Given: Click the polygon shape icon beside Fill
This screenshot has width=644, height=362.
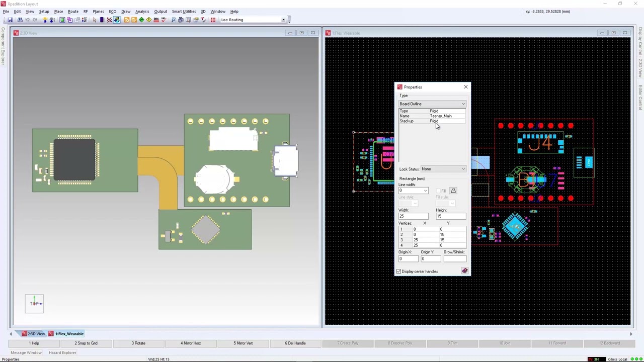Looking at the screenshot, I should point(453,191).
